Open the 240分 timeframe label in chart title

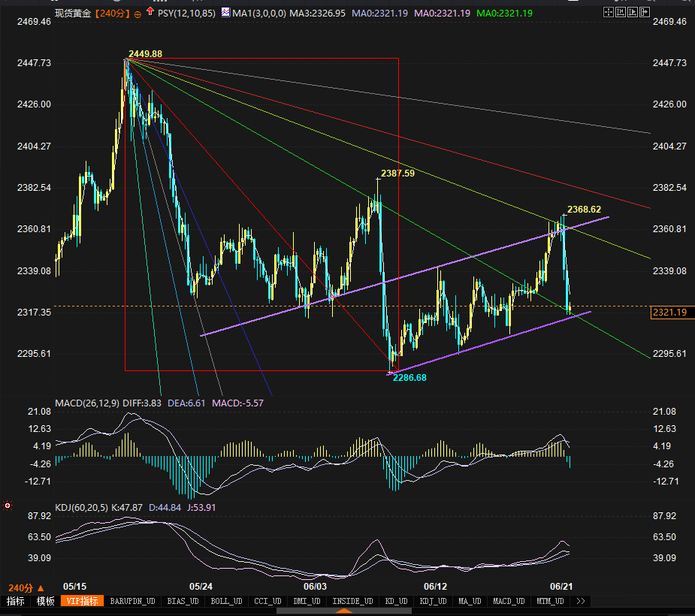point(113,14)
